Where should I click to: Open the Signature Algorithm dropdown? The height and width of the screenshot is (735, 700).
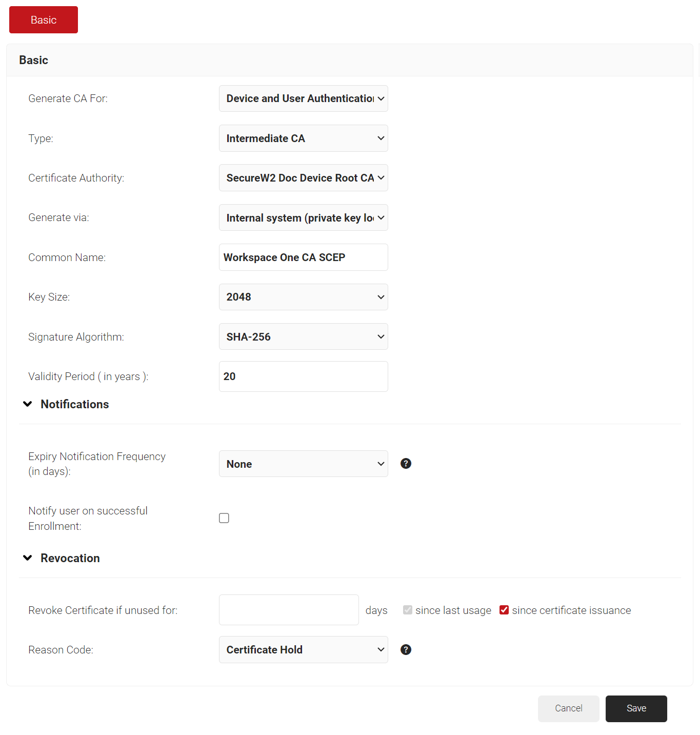303,337
